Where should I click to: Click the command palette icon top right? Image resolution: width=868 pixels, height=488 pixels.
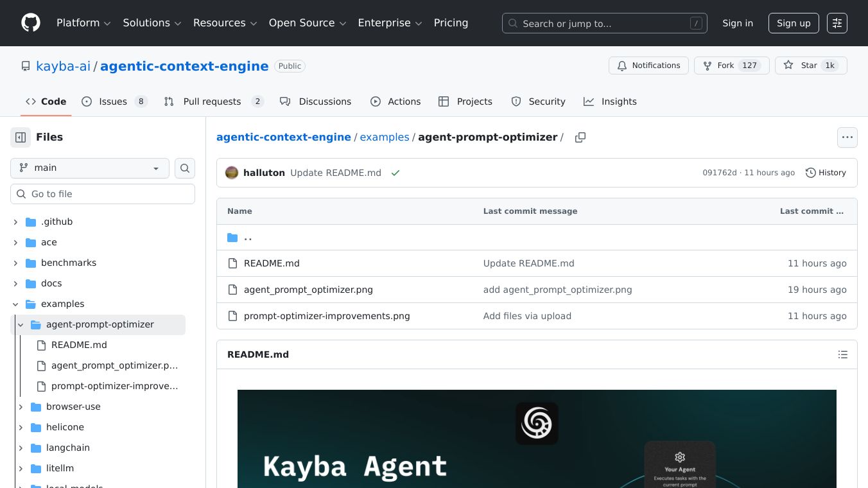click(837, 23)
